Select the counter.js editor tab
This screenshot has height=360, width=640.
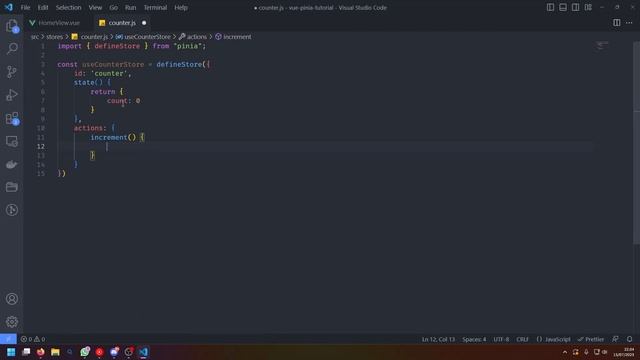tap(122, 23)
